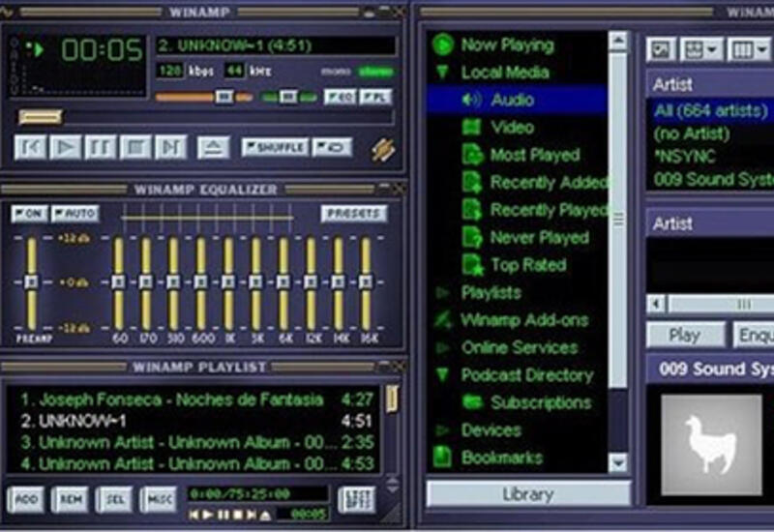This screenshot has height=532, width=774.
Task: Open equalizer PRESETS menu
Action: [x=354, y=214]
